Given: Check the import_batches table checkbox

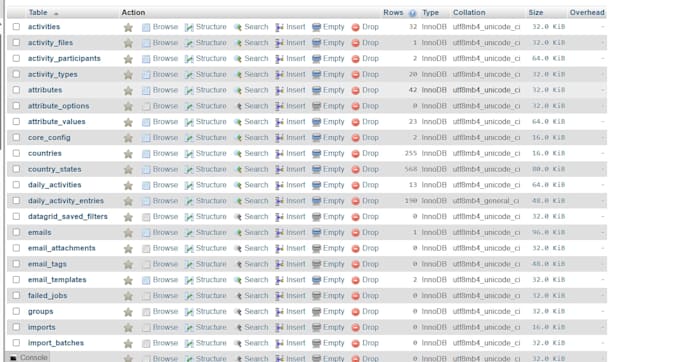Looking at the screenshot, I should pyautogui.click(x=16, y=343).
